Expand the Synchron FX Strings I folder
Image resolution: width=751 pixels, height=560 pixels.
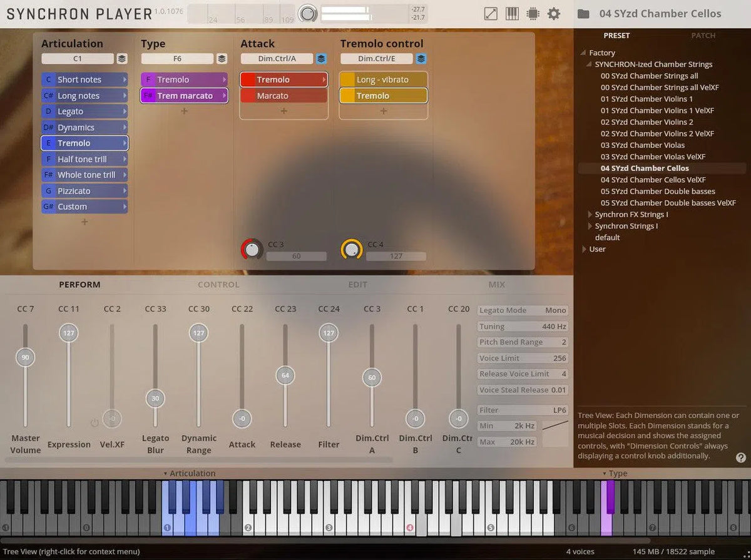click(590, 215)
